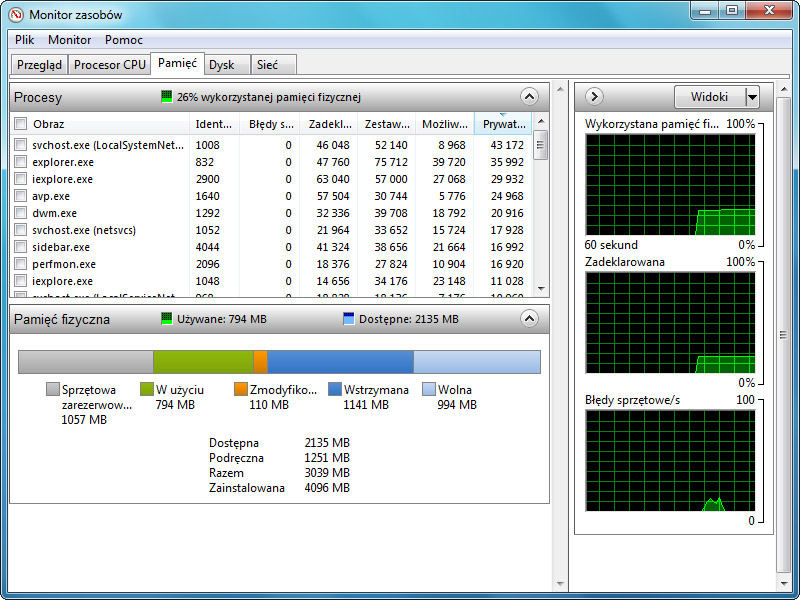Viewport: 800px width, 600px height.
Task: Select the perfmon.exe process name
Action: click(64, 264)
